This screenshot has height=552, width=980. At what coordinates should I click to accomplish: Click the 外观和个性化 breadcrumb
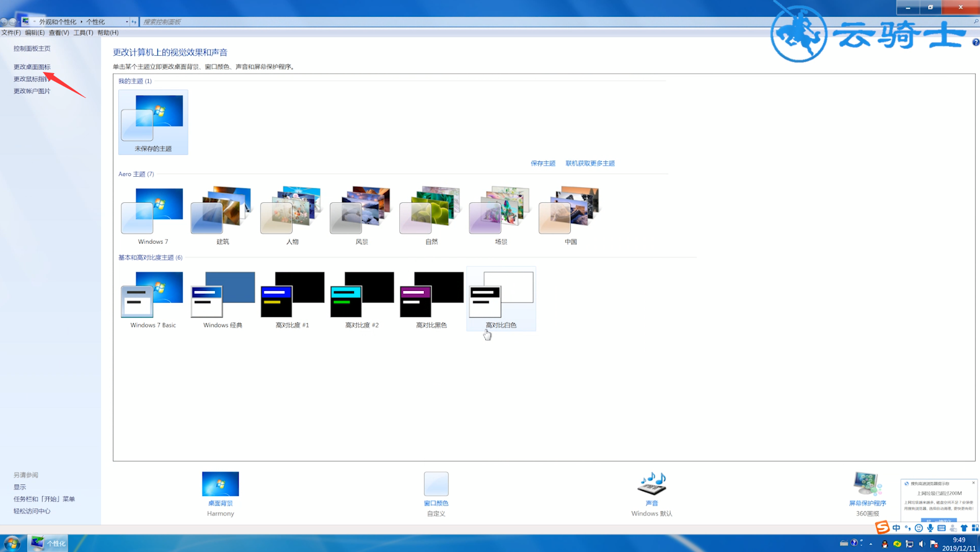[x=58, y=22]
